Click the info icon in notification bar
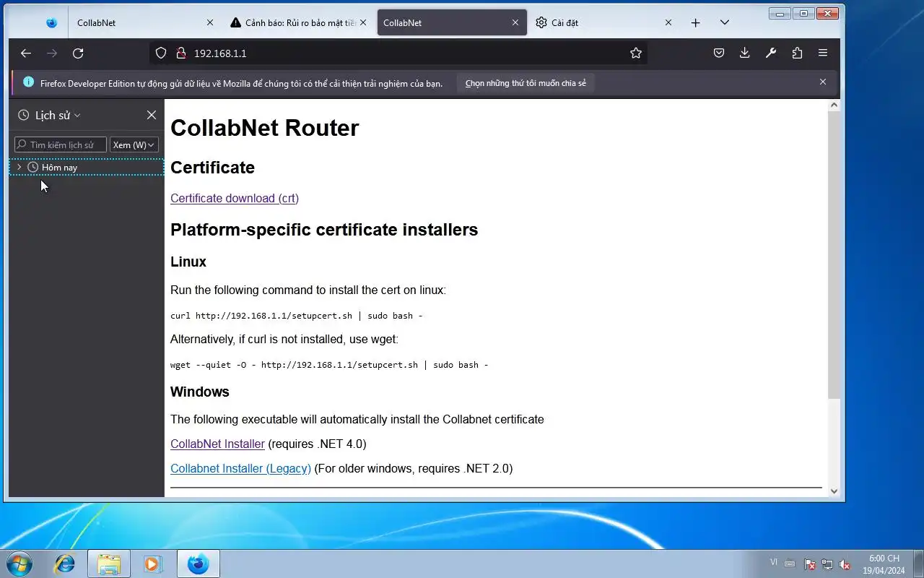Image resolution: width=924 pixels, height=578 pixels. [29, 82]
